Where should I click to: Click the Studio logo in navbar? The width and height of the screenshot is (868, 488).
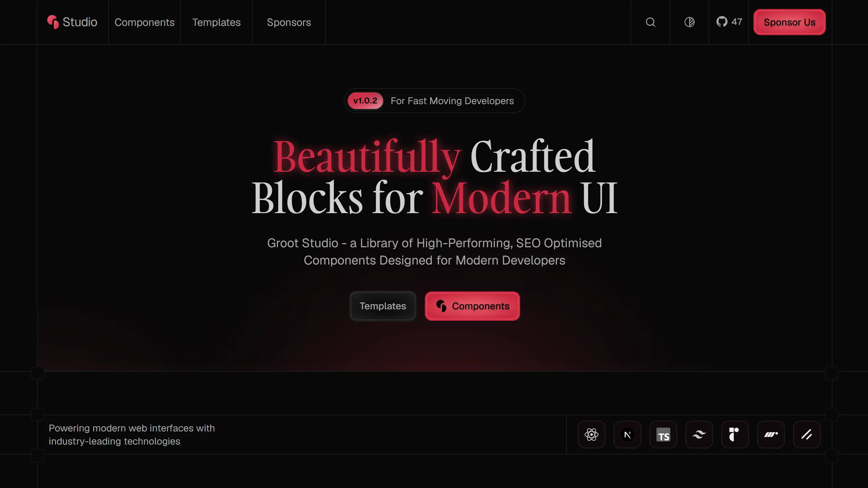coord(72,22)
